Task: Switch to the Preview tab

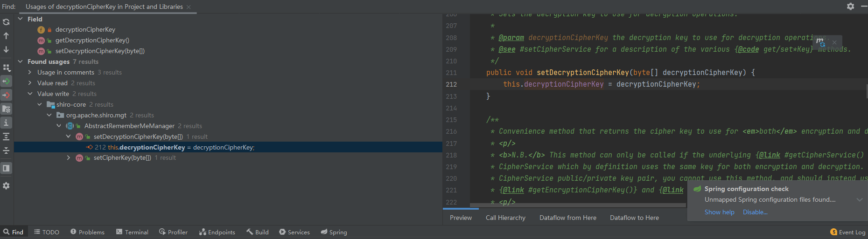Action: coord(461,218)
